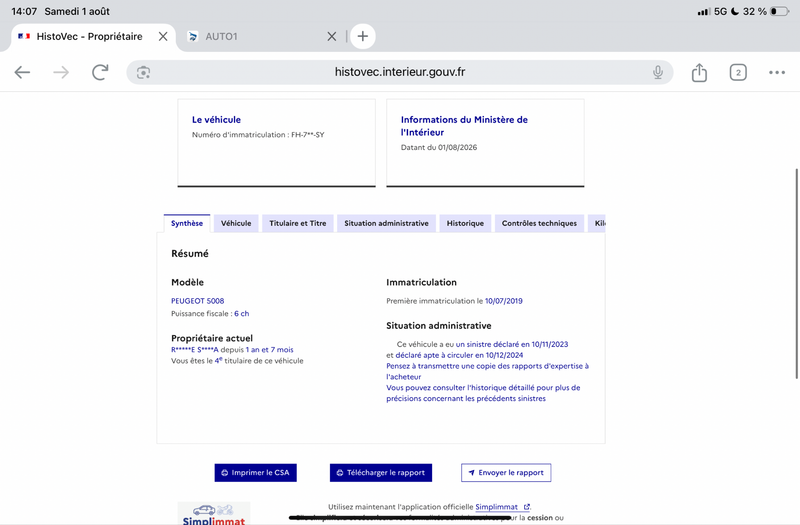The width and height of the screenshot is (800, 525).
Task: Close the AUTO1 tab
Action: [332, 36]
